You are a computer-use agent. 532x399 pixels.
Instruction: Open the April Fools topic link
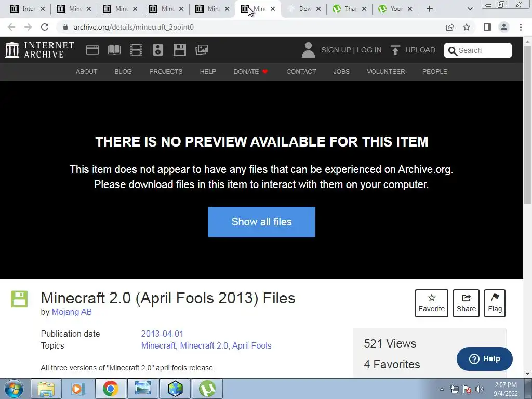pyautogui.click(x=252, y=345)
